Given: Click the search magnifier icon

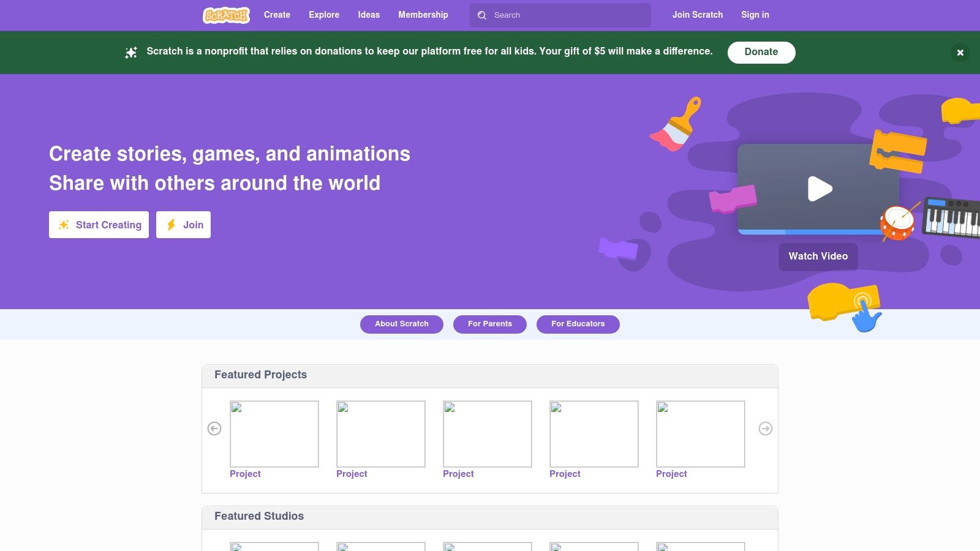Looking at the screenshot, I should pos(483,15).
